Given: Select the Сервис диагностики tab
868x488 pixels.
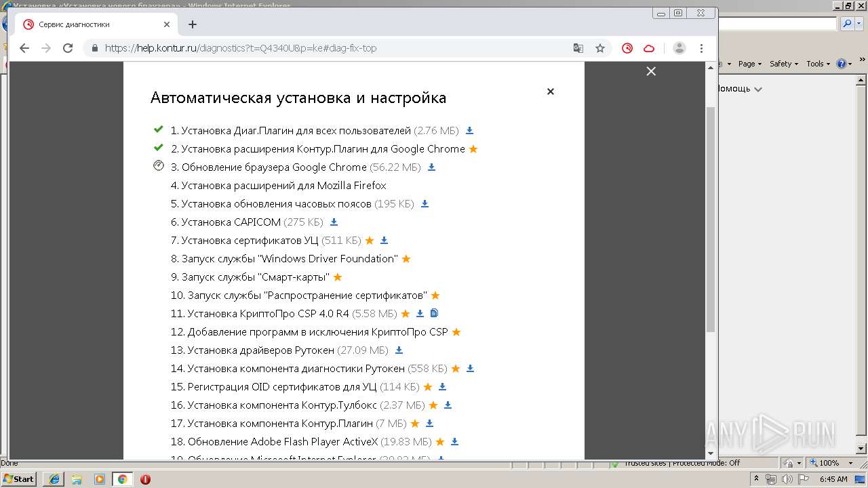Looking at the screenshot, I should point(96,24).
